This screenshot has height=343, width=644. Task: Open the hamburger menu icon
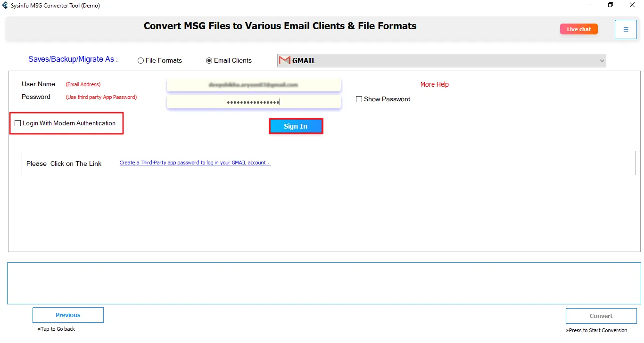tap(626, 30)
